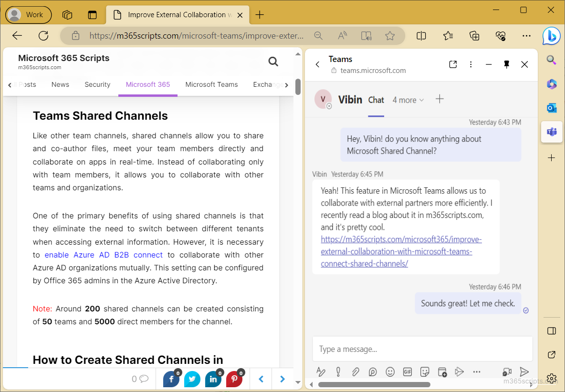Open Browser essentials heart icon

501,36
